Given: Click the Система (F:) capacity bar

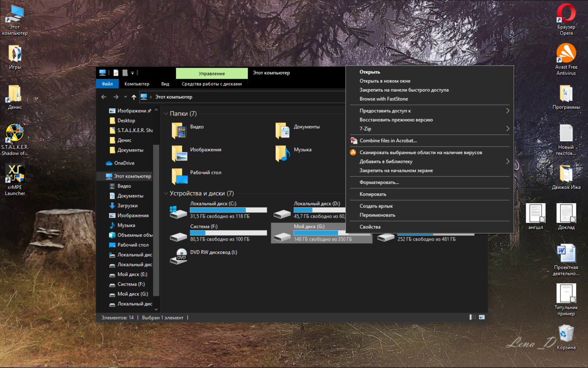Looking at the screenshot, I should coord(228,233).
